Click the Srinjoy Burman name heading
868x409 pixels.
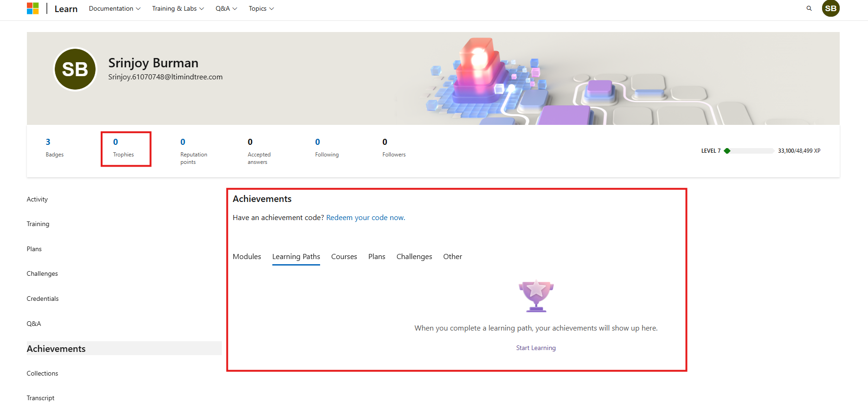(x=153, y=63)
